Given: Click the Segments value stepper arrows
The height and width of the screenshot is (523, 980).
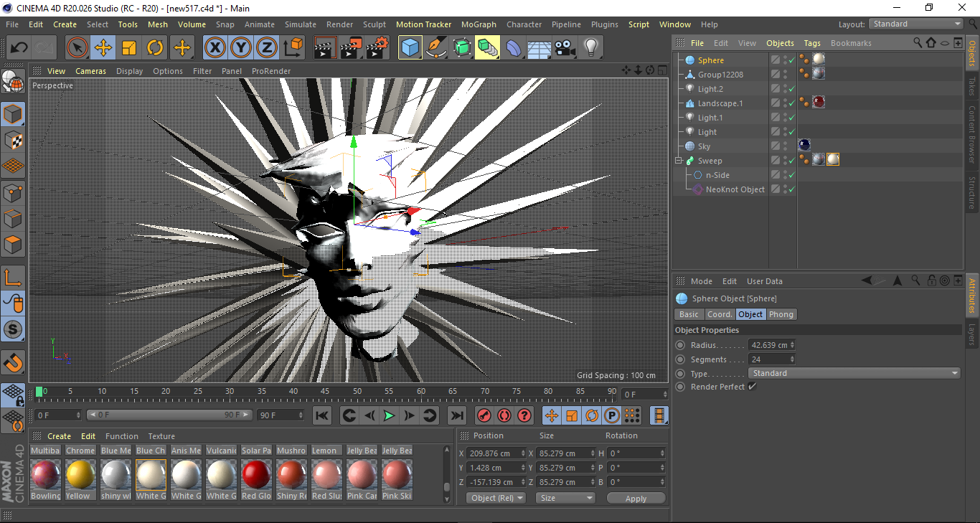Looking at the screenshot, I should (792, 359).
